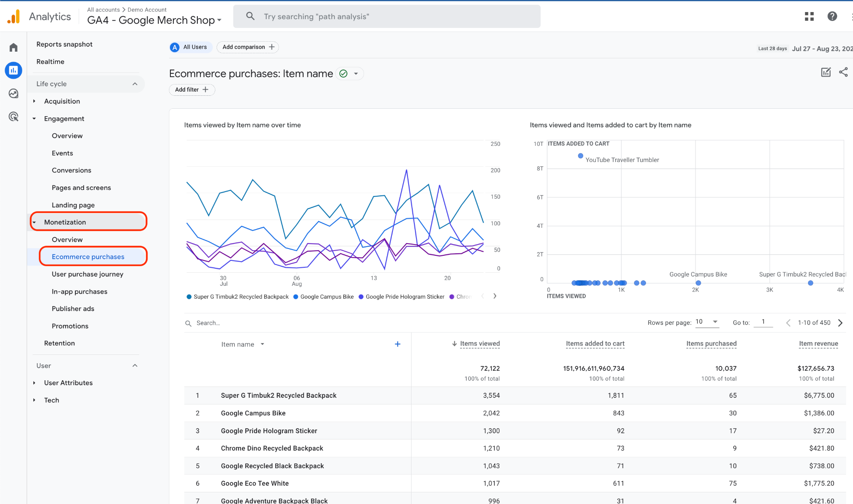
Task: Go to next table page arrow
Action: tap(840, 323)
